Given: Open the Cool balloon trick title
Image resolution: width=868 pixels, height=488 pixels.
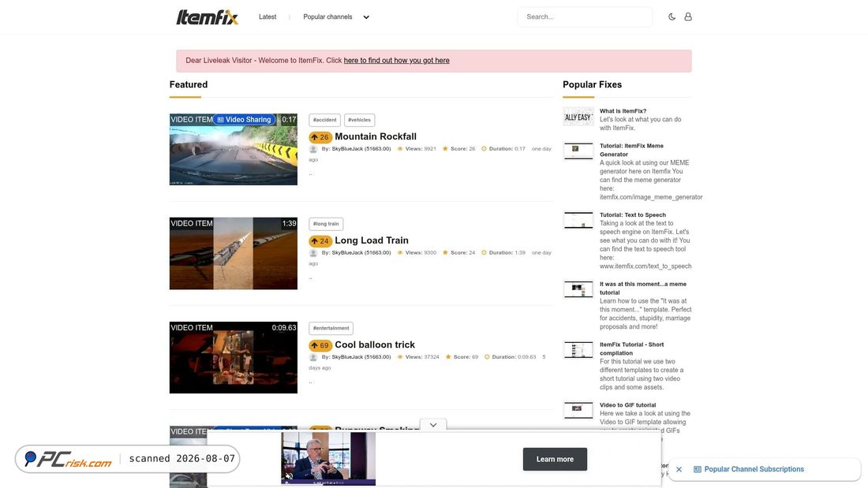Looking at the screenshot, I should click(375, 345).
